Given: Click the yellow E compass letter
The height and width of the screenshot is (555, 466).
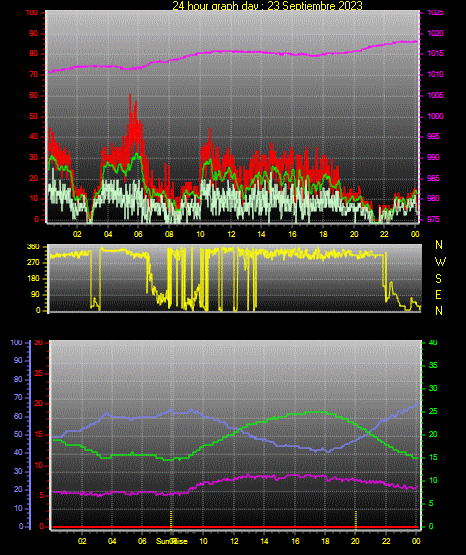Looking at the screenshot, I should 438,295.
